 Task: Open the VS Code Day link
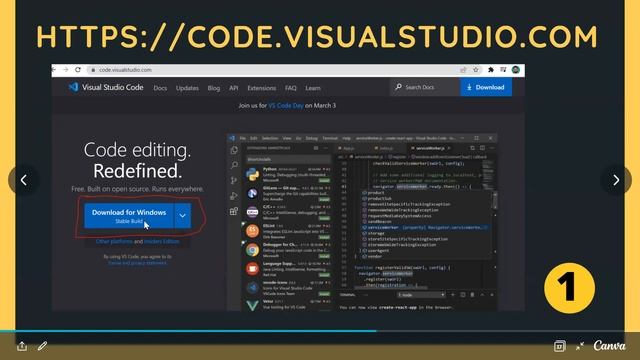[x=286, y=106]
